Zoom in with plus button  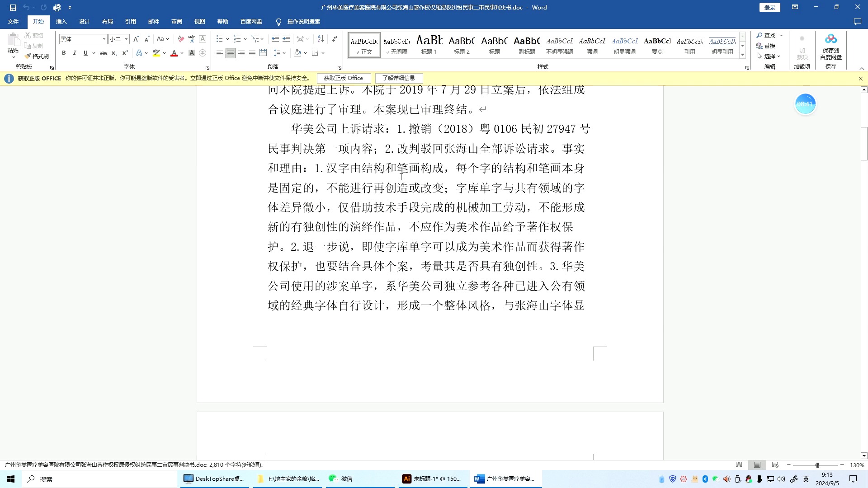click(842, 465)
